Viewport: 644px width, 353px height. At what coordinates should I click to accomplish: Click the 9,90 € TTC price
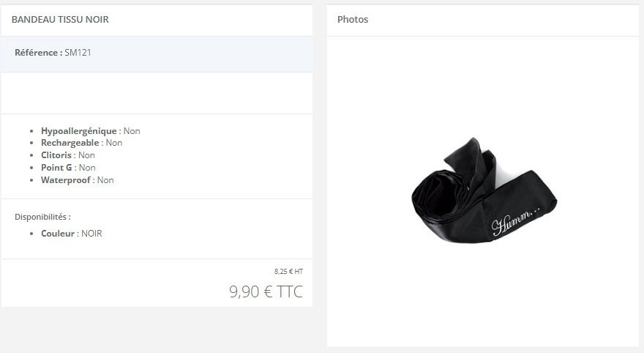pos(266,291)
